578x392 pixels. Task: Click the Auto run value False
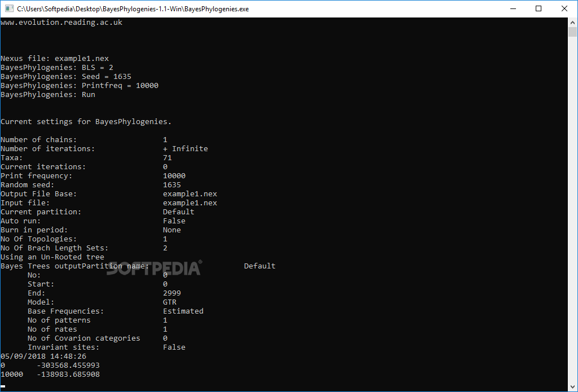click(x=174, y=221)
